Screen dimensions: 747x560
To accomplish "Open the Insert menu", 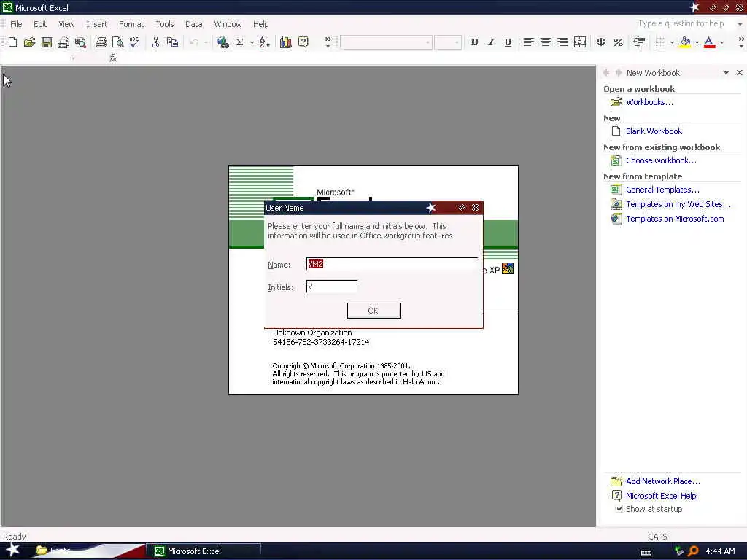I will click(96, 24).
